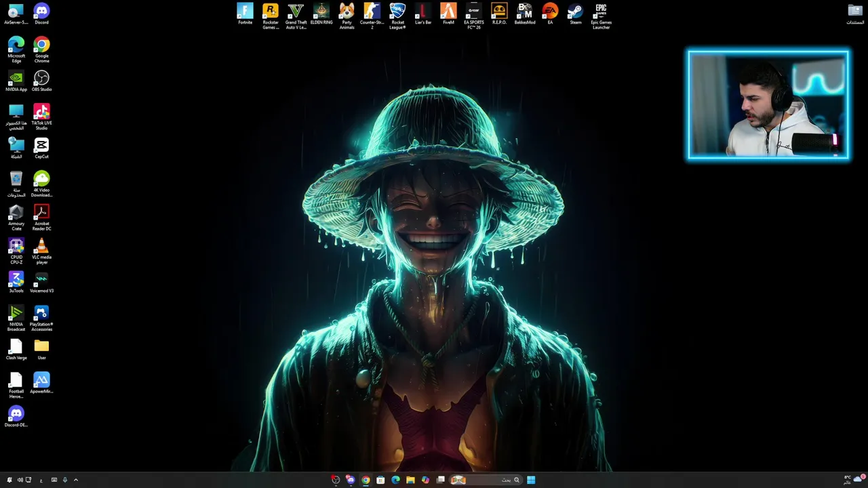This screenshot has width=868, height=488.
Task: Click the webcam overlay thumbnail
Action: pyautogui.click(x=768, y=105)
